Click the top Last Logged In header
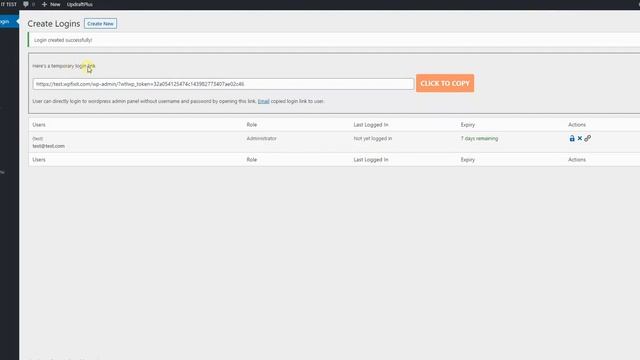 point(371,124)
